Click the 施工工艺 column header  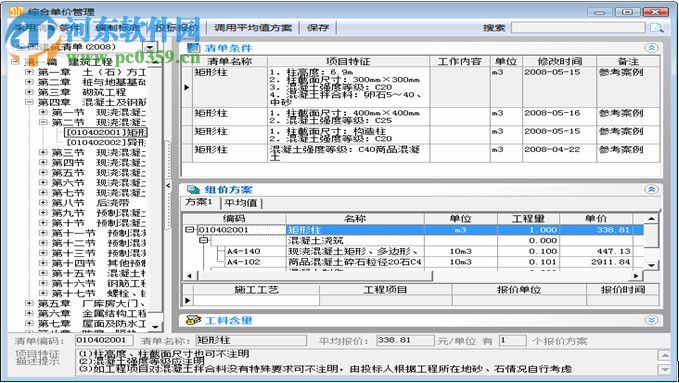[256, 289]
